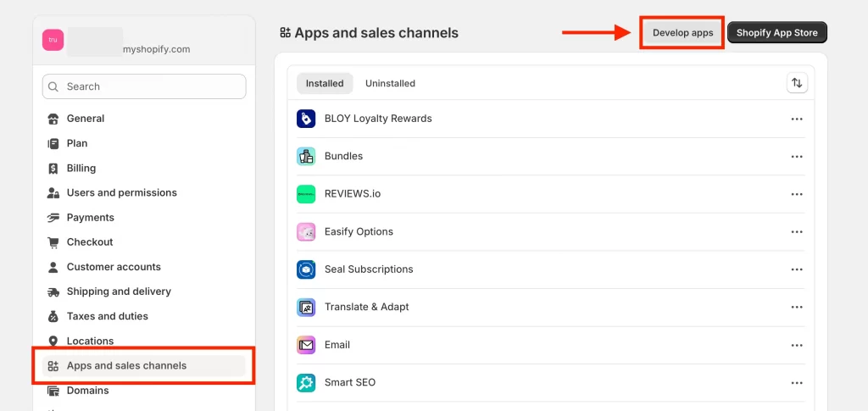Open the three-dot menu for Bundles
The height and width of the screenshot is (411, 868).
click(796, 157)
